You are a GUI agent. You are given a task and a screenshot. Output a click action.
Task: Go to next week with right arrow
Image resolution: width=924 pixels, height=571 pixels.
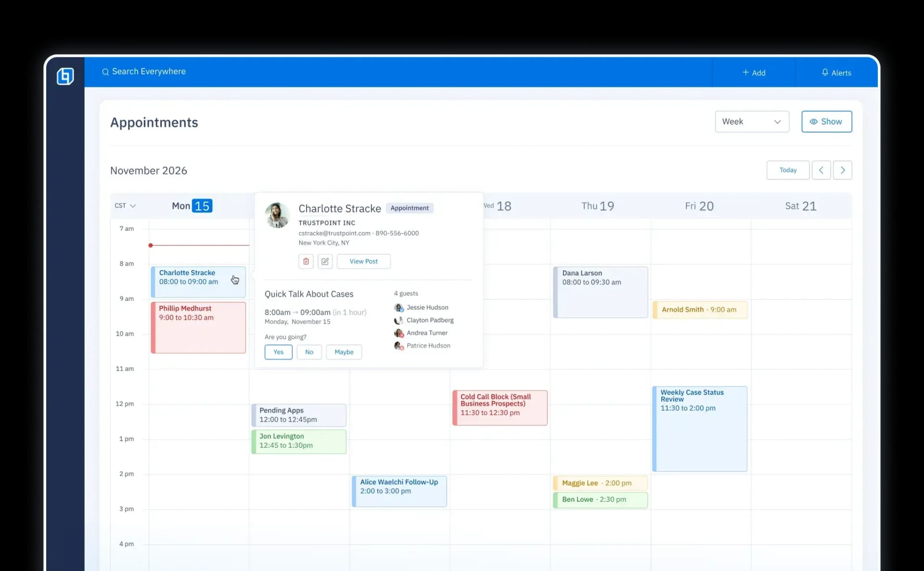point(843,170)
